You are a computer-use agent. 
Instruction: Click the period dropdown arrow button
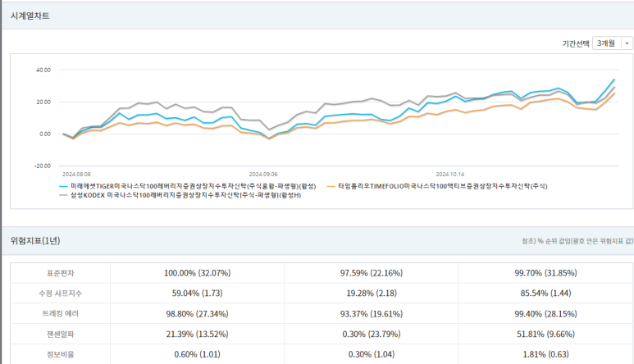[x=627, y=43]
